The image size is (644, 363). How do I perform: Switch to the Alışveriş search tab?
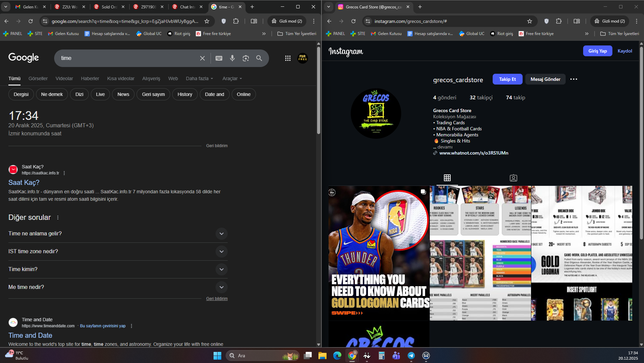(x=151, y=78)
